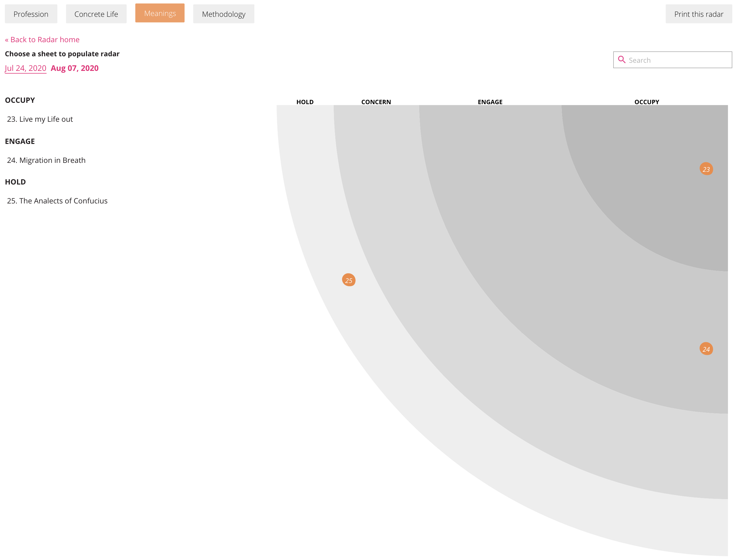Select the Aug 07, 2020 sheet
735x560 pixels.
pyautogui.click(x=74, y=68)
